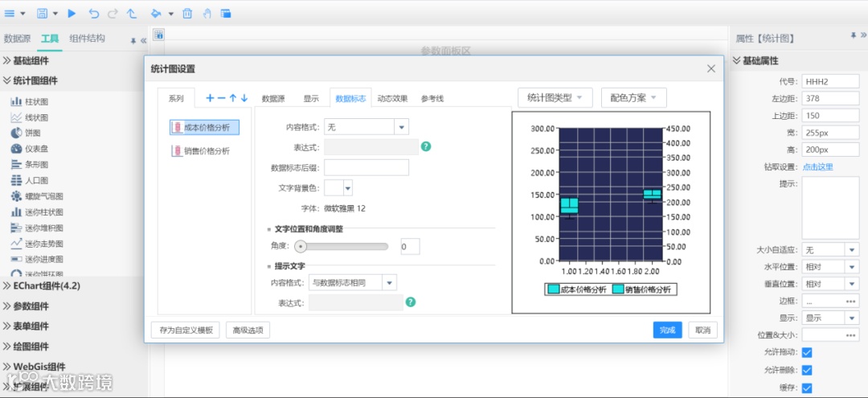Switch to 数据源 tab in left panel
The image size is (868, 398).
pyautogui.click(x=17, y=39)
